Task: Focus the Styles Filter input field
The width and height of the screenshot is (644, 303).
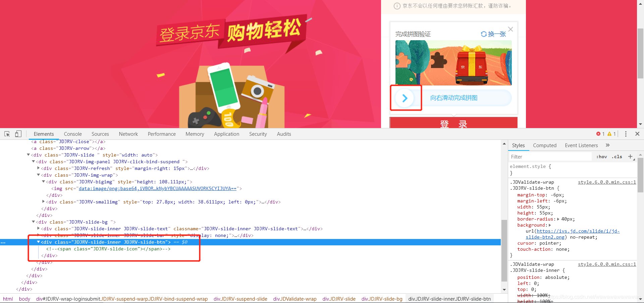Action: [x=550, y=157]
